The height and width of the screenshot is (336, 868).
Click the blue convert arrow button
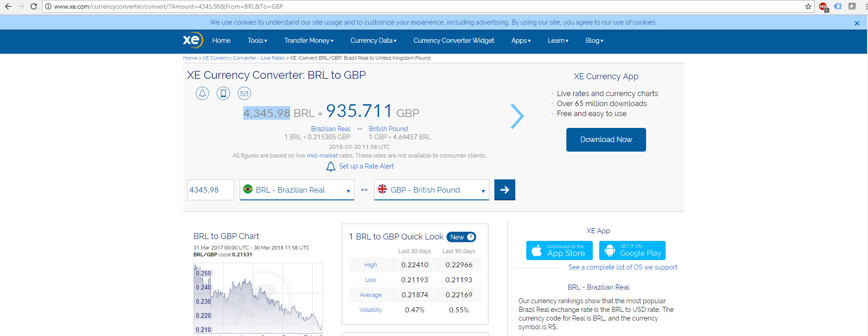click(505, 190)
